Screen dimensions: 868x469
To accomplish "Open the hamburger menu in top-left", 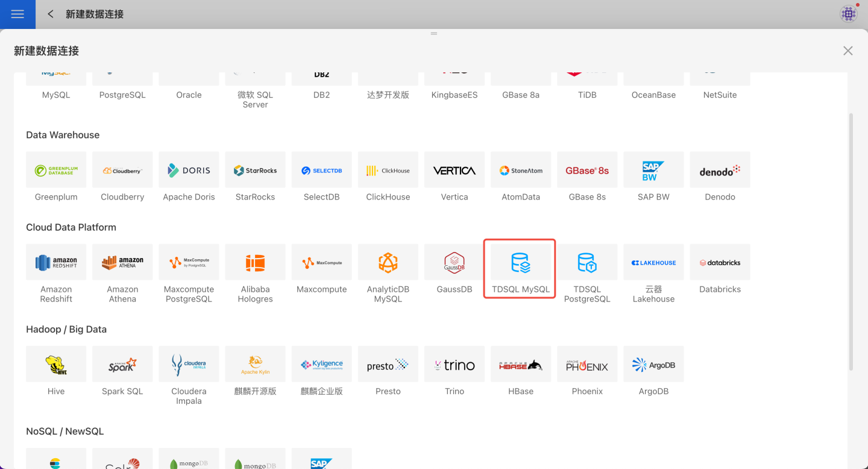I will [17, 14].
